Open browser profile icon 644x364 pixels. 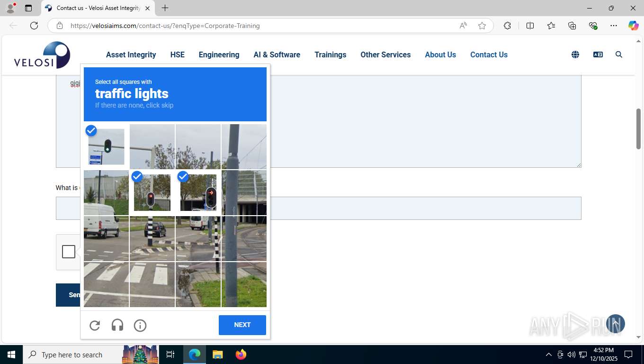point(10,8)
